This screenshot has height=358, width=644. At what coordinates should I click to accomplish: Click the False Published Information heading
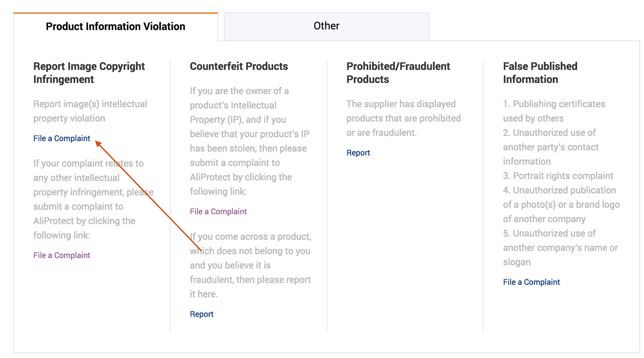coord(540,73)
